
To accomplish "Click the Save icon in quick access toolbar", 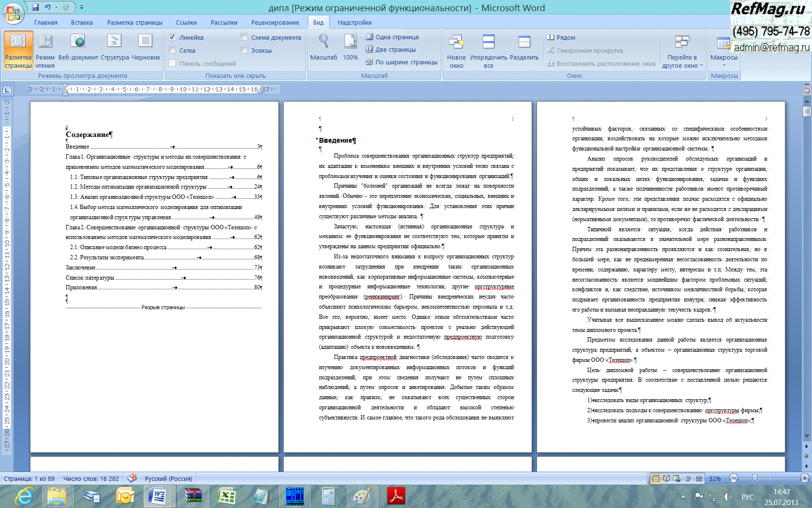I will coord(35,7).
